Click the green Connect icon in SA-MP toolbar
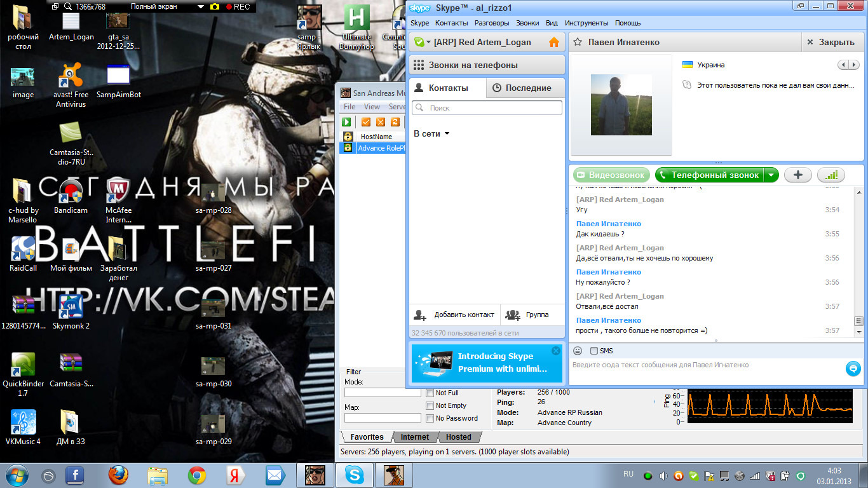 [346, 122]
